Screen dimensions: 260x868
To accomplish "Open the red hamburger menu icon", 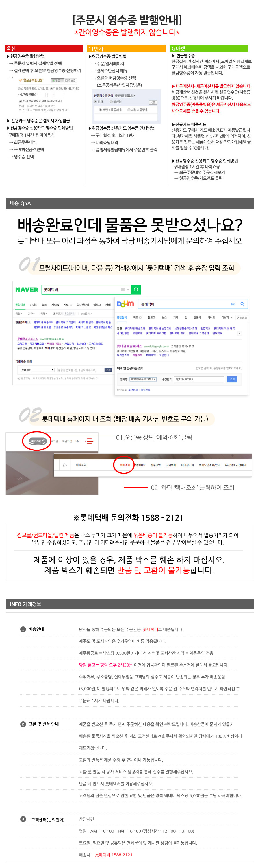I will coord(90,441).
